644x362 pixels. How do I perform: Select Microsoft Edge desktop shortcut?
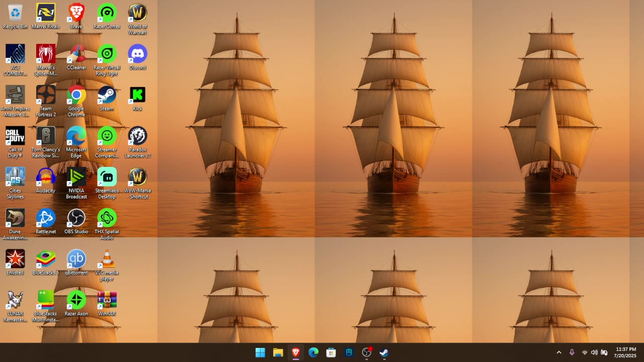[x=76, y=142]
